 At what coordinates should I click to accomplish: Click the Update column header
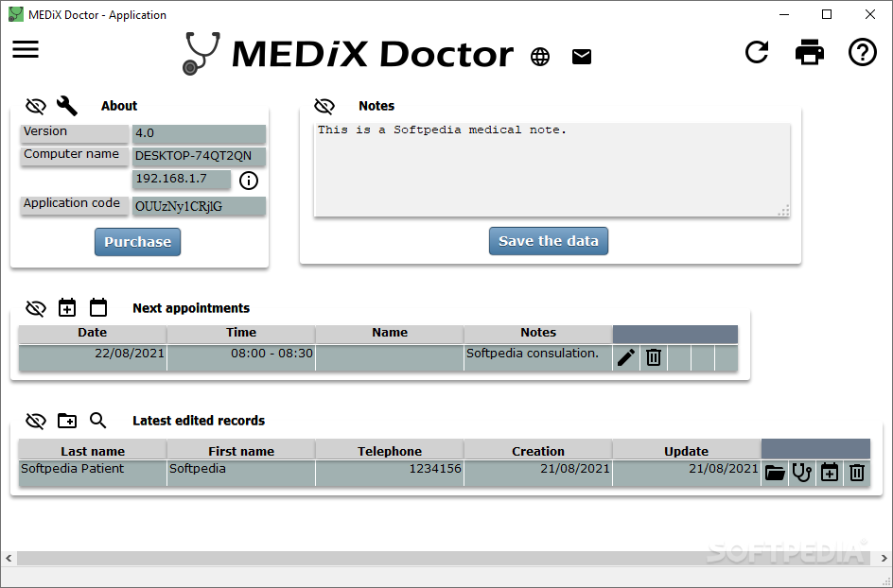(x=686, y=451)
